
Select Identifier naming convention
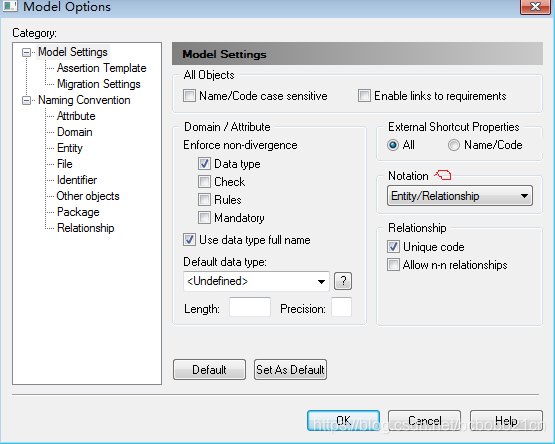click(77, 180)
